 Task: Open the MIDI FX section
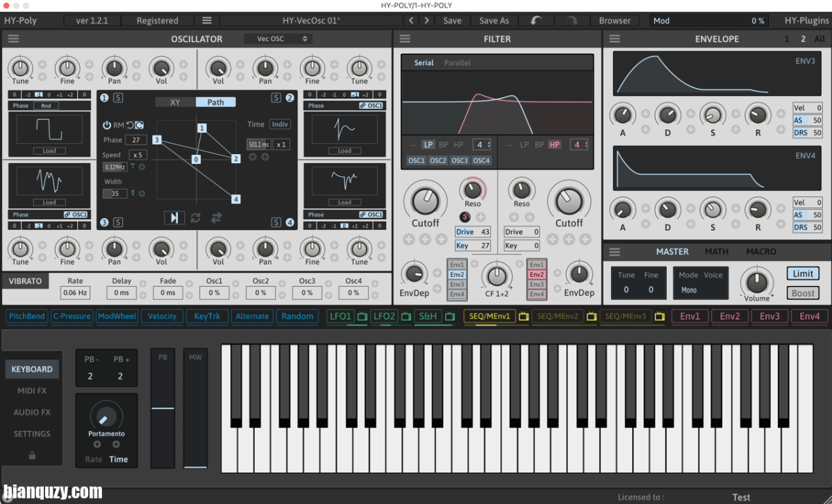pos(32,391)
